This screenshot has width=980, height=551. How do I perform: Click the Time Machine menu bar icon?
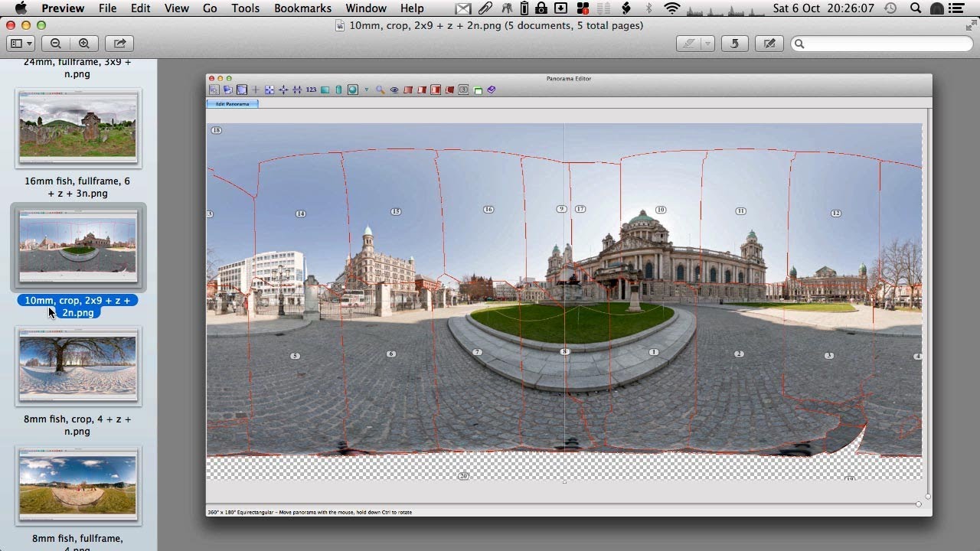click(x=890, y=8)
